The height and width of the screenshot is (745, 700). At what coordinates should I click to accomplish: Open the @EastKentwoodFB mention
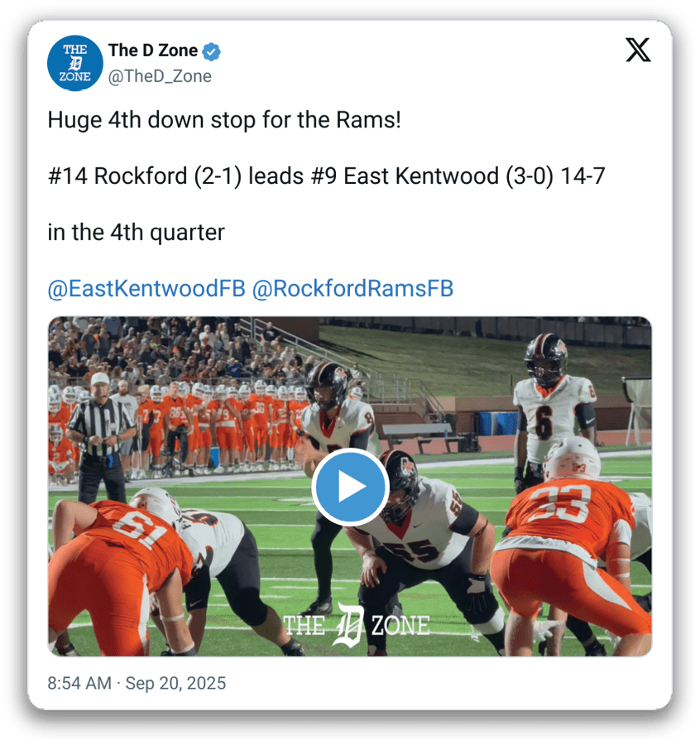pos(146,288)
